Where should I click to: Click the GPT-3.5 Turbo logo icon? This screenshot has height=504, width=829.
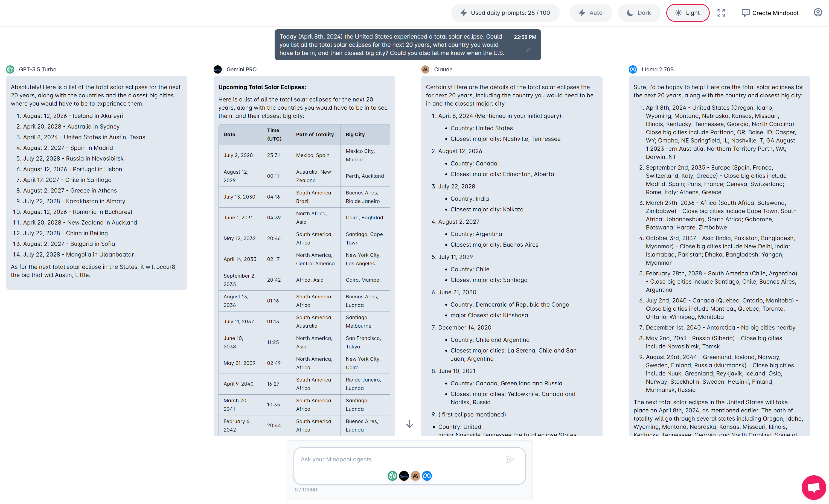click(10, 69)
